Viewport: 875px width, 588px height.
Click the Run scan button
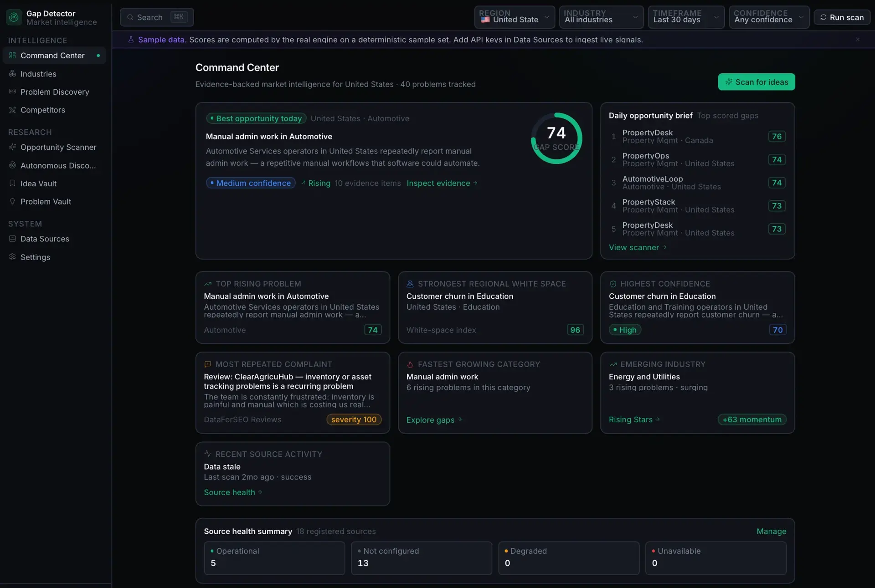coord(842,17)
